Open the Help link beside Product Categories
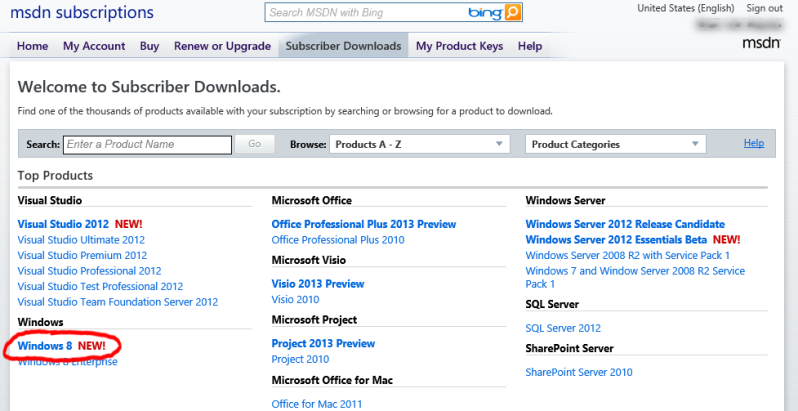The height and width of the screenshot is (411, 798). 753,143
